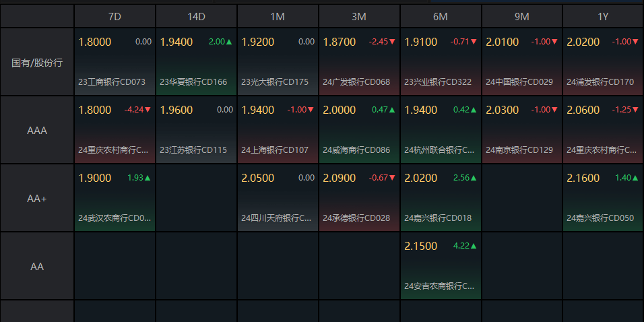Select the AAA rating row label

(x=37, y=130)
